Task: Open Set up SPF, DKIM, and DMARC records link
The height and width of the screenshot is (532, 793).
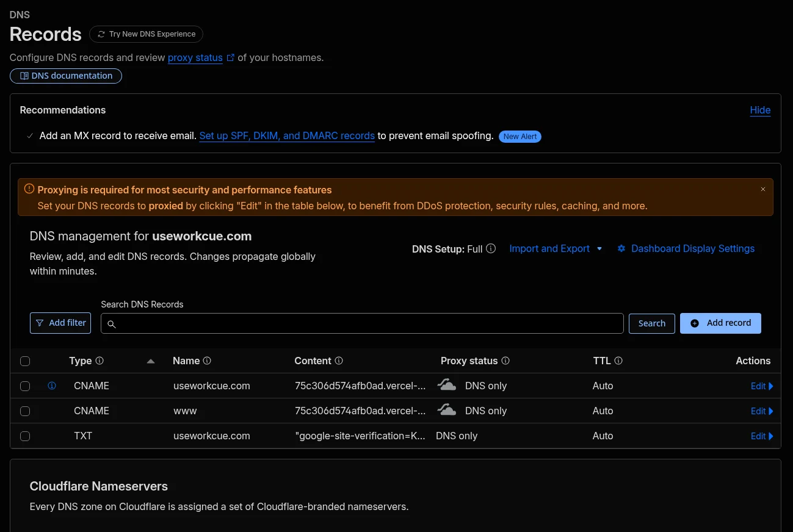Action: tap(287, 135)
